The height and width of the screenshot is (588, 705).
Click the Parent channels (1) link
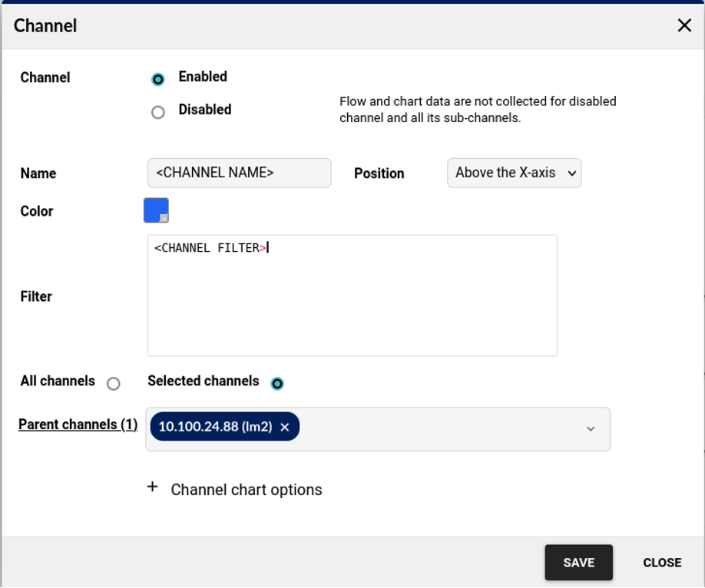[x=78, y=424]
